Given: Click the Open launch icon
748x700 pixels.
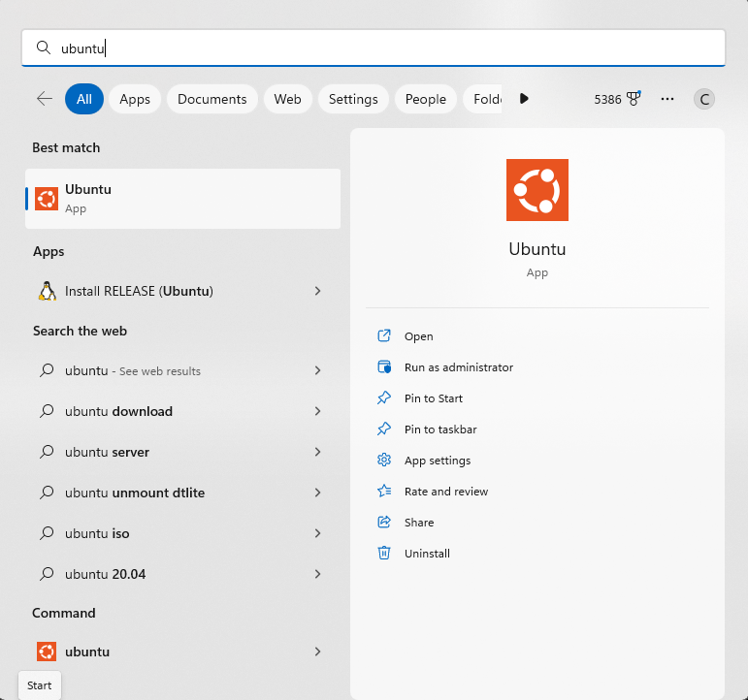Looking at the screenshot, I should tap(384, 335).
